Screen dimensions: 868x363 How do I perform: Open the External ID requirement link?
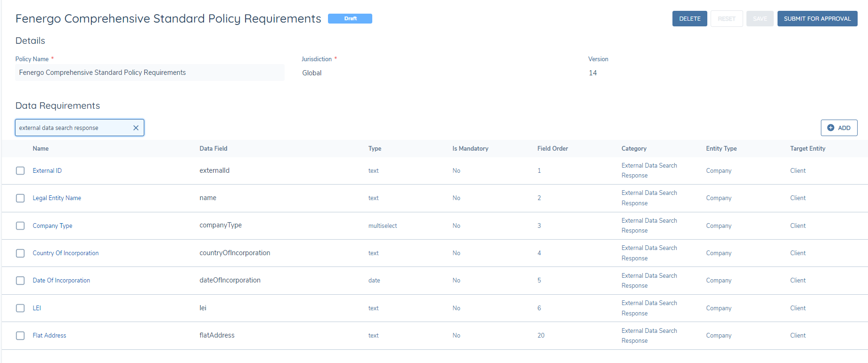click(47, 170)
